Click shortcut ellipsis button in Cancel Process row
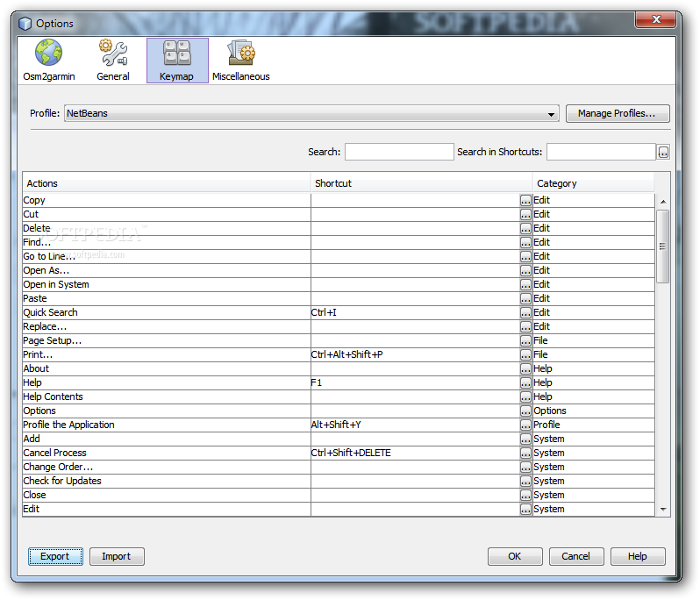 coord(526,454)
